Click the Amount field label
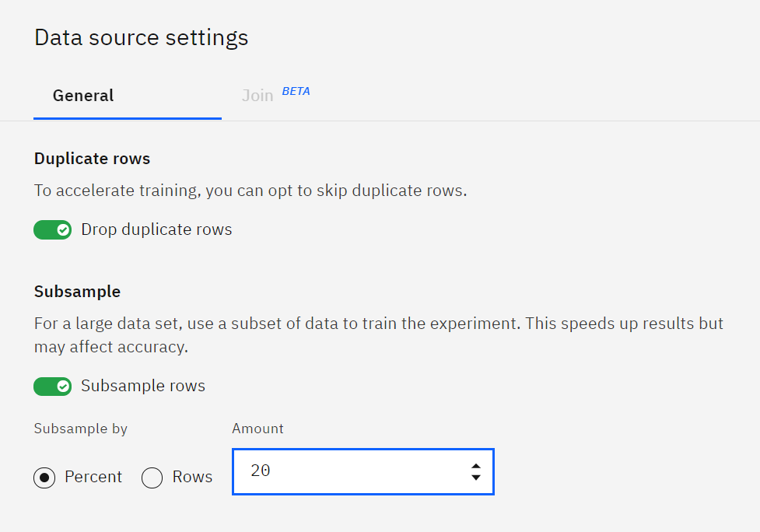 (x=257, y=429)
